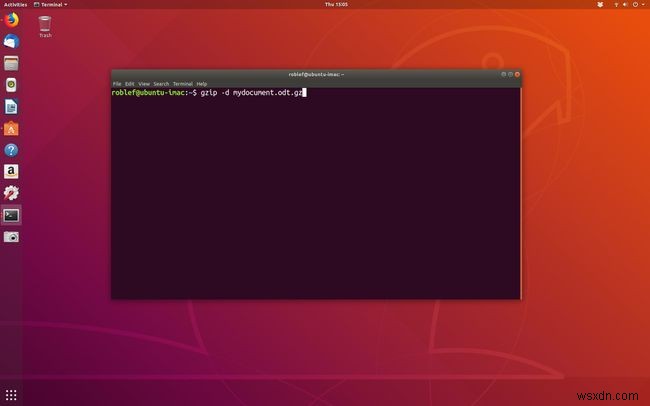Open the clock and calendar panel
The height and width of the screenshot is (406, 650).
(x=336, y=5)
